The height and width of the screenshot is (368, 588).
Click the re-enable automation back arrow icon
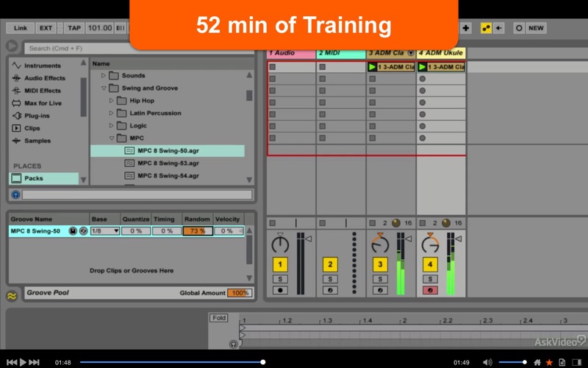pos(499,28)
